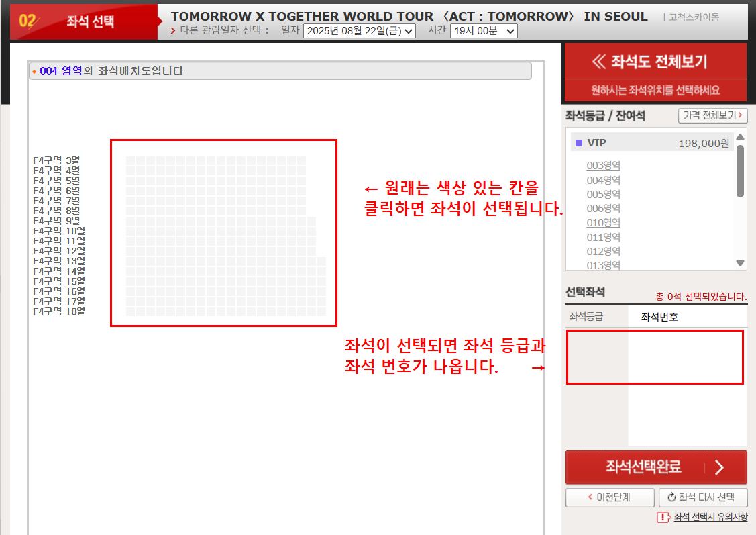Click the seat grade list scrollbar thumb
The image size is (756, 535).
[x=740, y=171]
